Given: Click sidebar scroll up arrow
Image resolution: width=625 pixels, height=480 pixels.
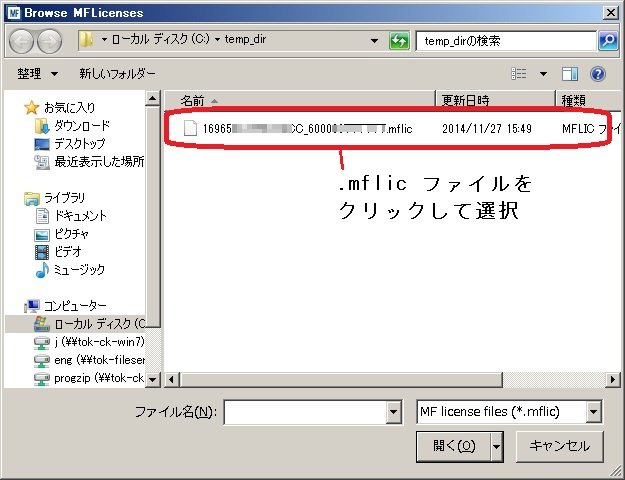Looking at the screenshot, I should click(x=152, y=98).
